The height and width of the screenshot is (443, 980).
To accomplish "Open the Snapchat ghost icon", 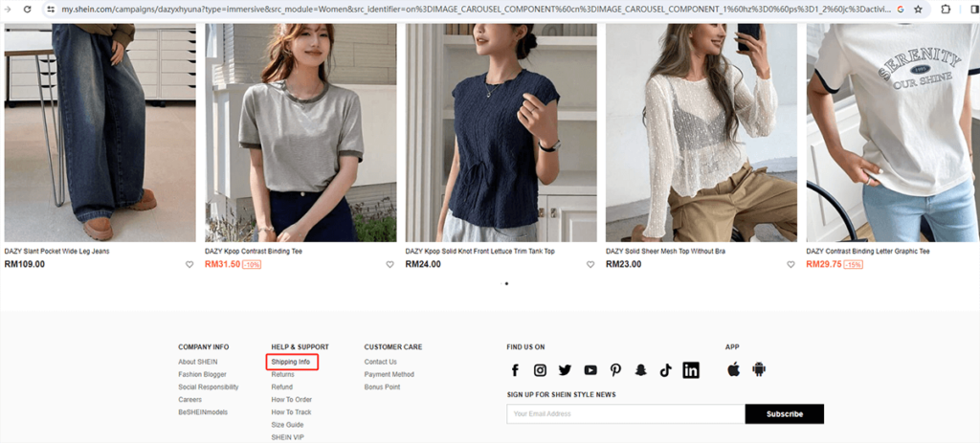I will point(640,370).
